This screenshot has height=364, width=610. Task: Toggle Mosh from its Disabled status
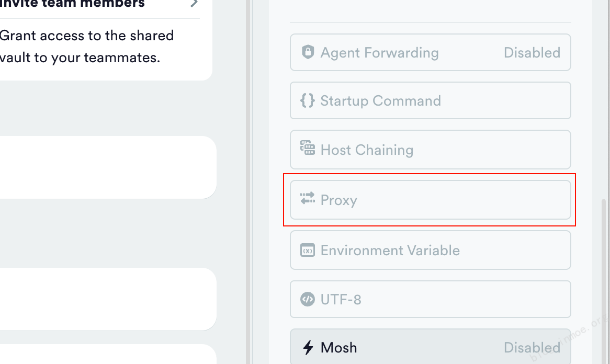532,347
